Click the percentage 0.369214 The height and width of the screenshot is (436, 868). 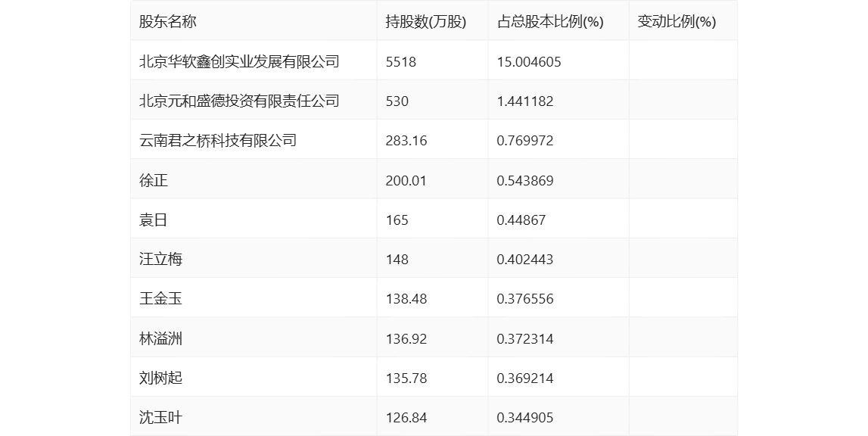pyautogui.click(x=524, y=378)
